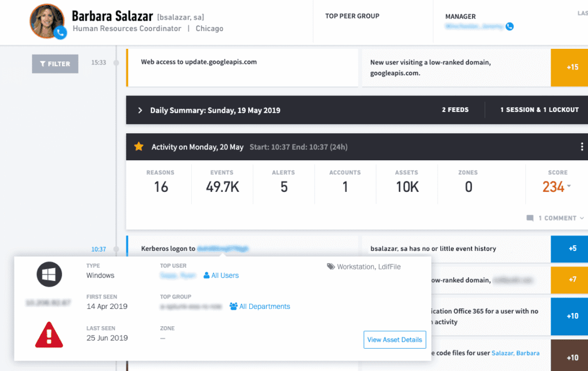Click the FILTER button
The height and width of the screenshot is (371, 588).
[55, 64]
